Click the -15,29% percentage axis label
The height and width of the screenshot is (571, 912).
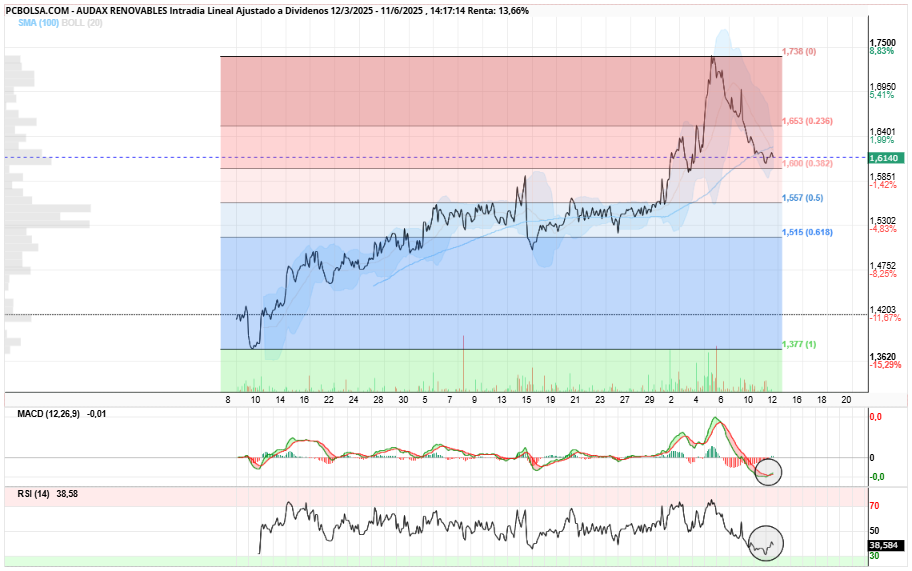[885, 365]
